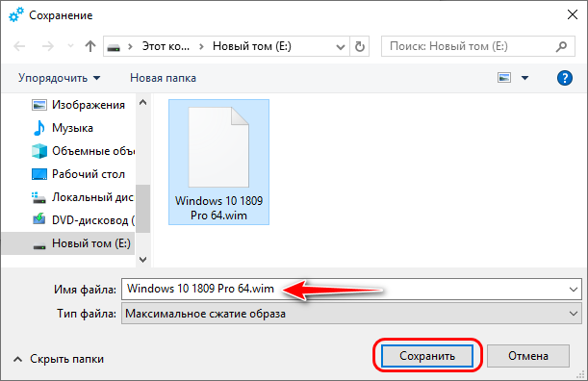This screenshot has height=381, width=588.
Task: Click the Forward navigation arrow
Action: tap(47, 46)
